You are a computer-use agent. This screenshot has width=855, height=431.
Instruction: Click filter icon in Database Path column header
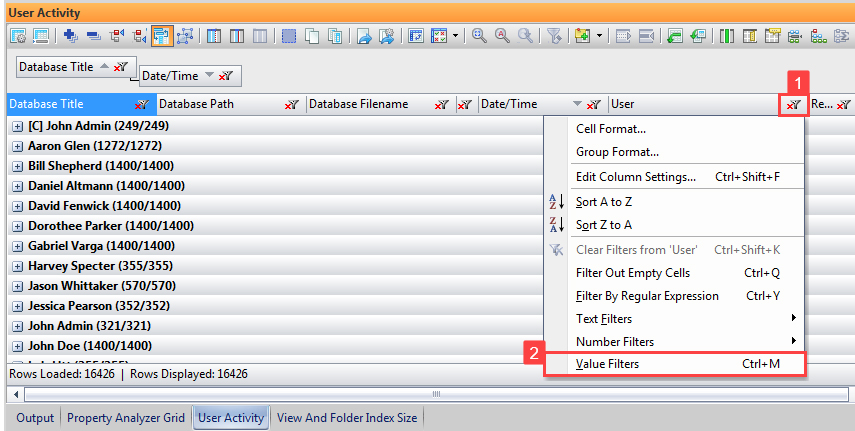(292, 104)
